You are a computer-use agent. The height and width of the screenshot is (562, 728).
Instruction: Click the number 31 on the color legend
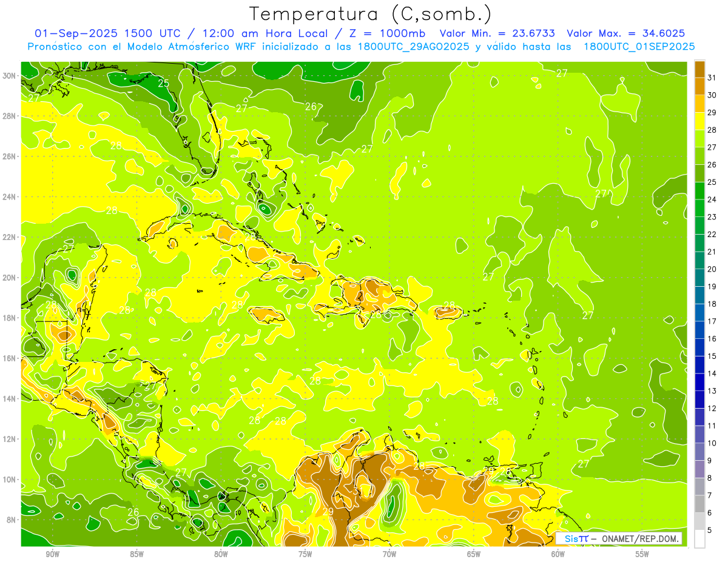(712, 78)
